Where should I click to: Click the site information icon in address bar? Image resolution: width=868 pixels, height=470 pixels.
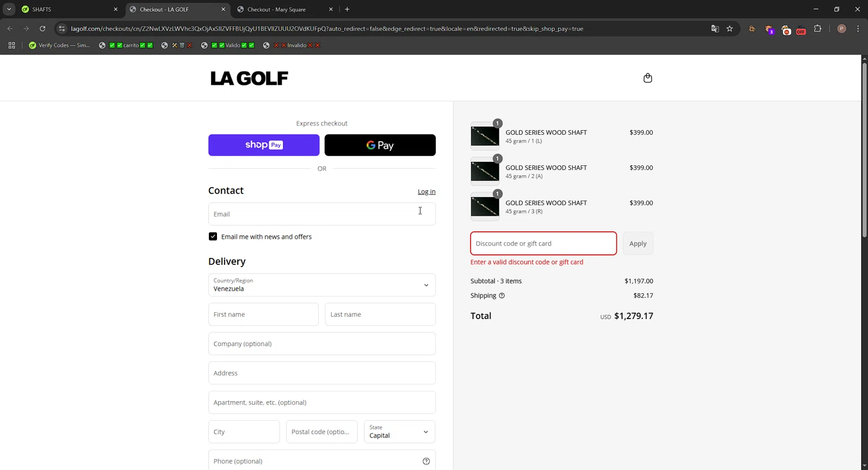click(x=62, y=29)
